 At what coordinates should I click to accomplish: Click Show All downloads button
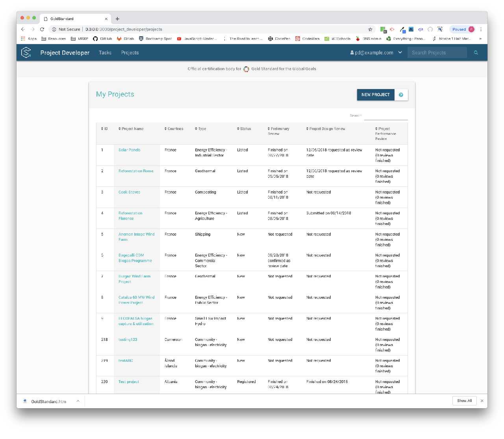(464, 401)
